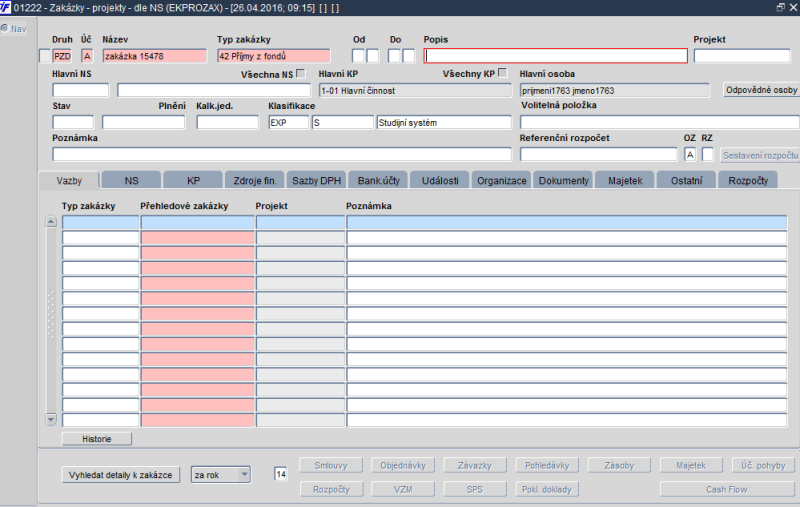Click Typ zakázky field '42 Příjmy z fondů'

coord(273,56)
